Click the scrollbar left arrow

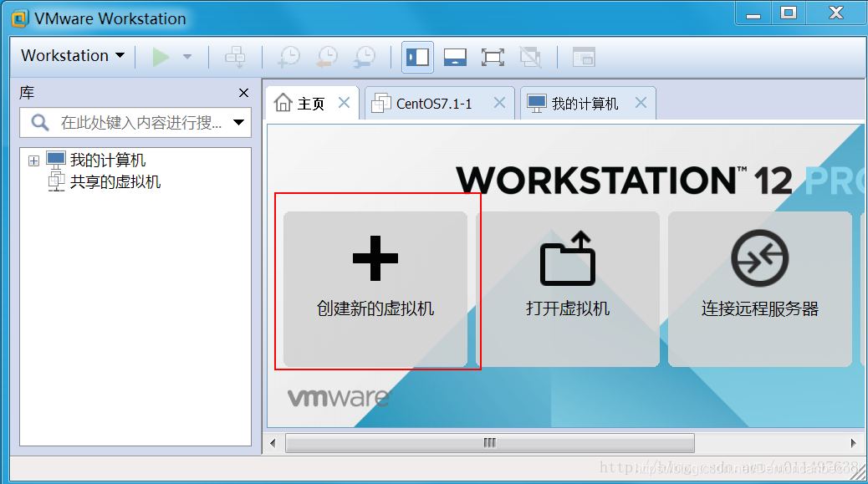click(x=273, y=443)
